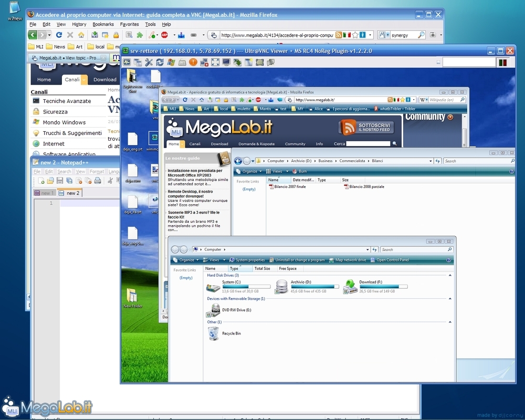This screenshot has width=525, height=420.
Task: Open the Organize dropdown in the Computer window
Action: point(186,260)
